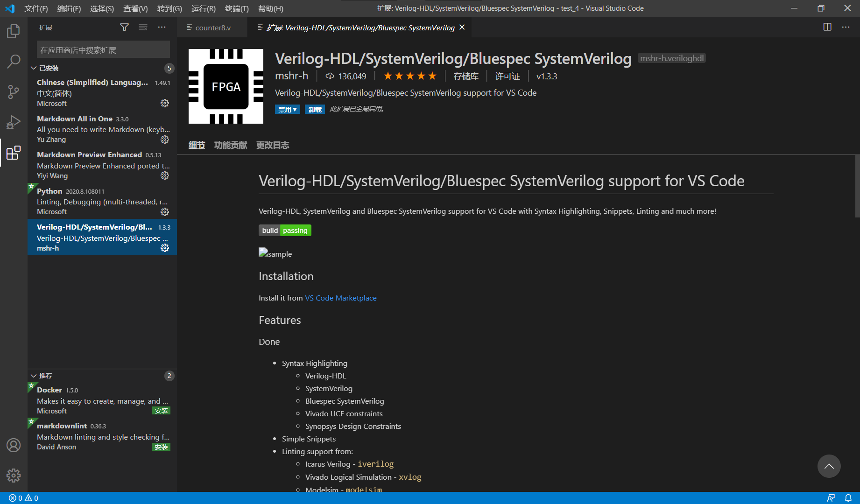Select the 功能贡献 tab
Image resolution: width=860 pixels, height=504 pixels.
[231, 145]
